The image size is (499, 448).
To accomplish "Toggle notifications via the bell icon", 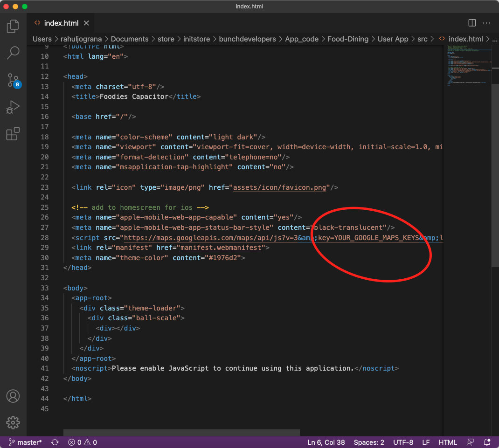I will point(487,442).
